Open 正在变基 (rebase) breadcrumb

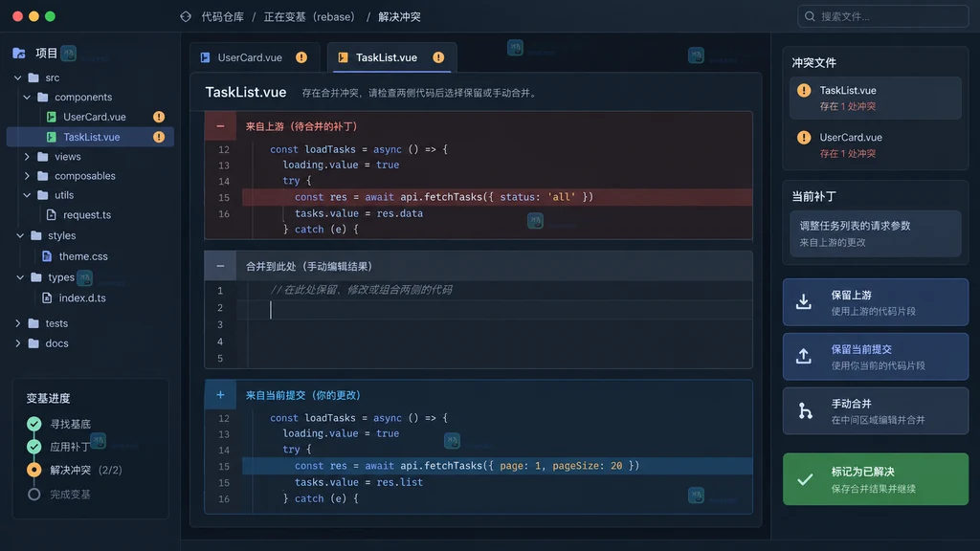(309, 17)
